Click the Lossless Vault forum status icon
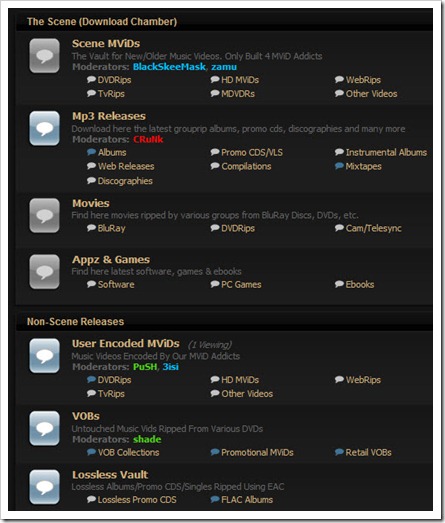Viewport: 445px width, 523px height. [x=44, y=487]
